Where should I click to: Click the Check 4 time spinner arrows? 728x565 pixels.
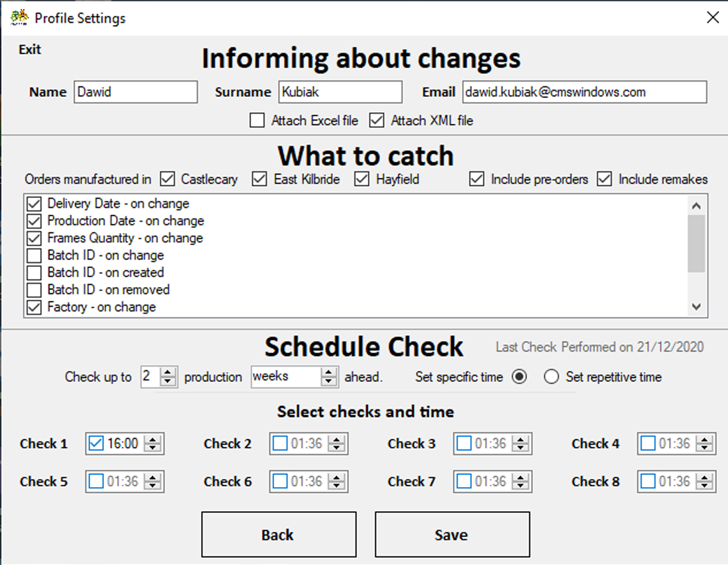coord(705,444)
